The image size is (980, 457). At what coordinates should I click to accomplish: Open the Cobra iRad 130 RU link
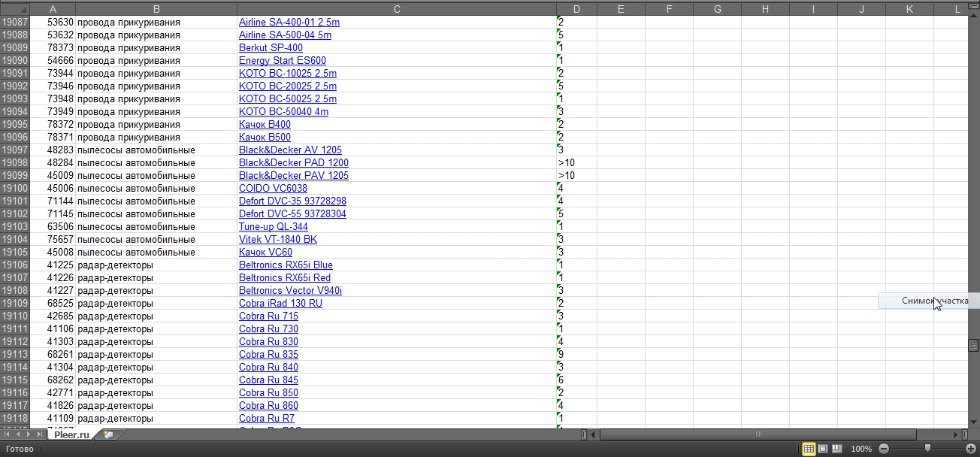(280, 304)
